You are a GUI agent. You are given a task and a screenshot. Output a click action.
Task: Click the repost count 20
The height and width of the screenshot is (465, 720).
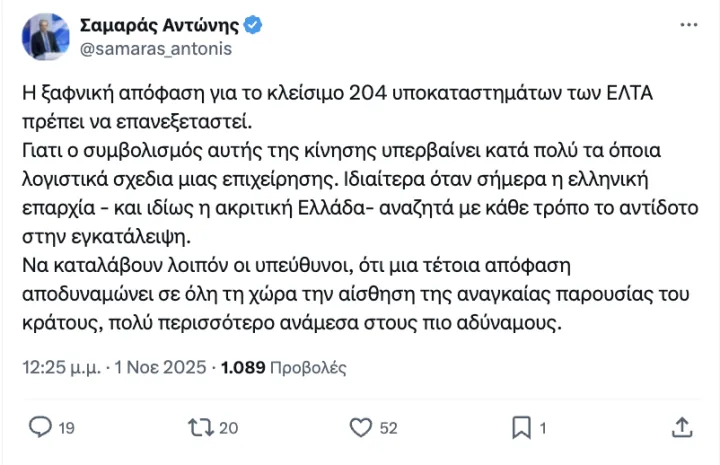[x=227, y=428]
